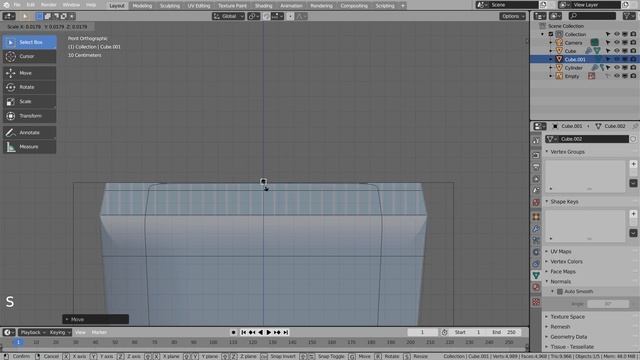
Task: Open the Physics properties tab
Action: click(536, 252)
